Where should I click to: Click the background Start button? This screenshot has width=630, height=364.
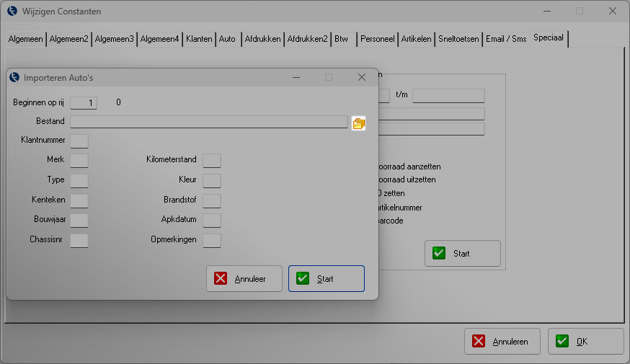462,254
